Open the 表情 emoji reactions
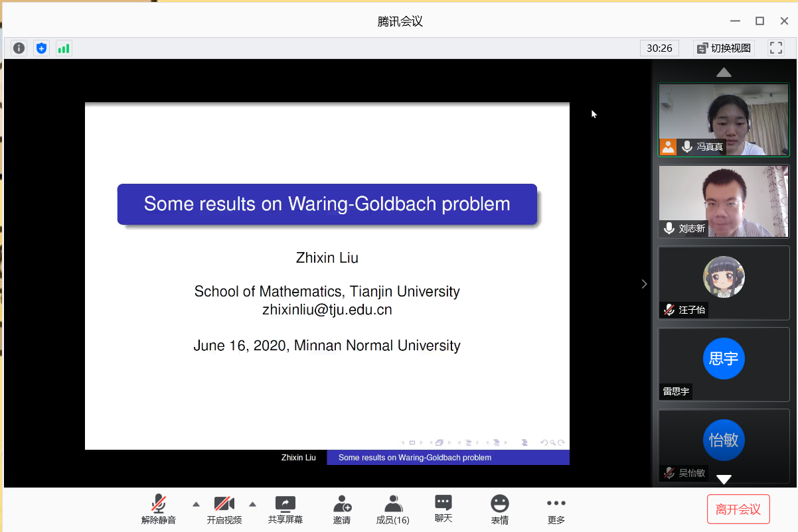The width and height of the screenshot is (798, 532). tap(500, 509)
